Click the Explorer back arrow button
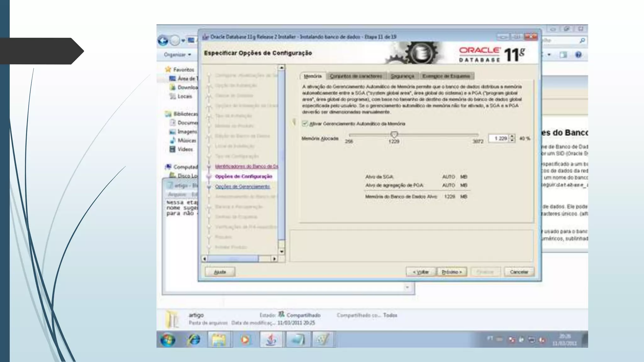 coord(163,41)
